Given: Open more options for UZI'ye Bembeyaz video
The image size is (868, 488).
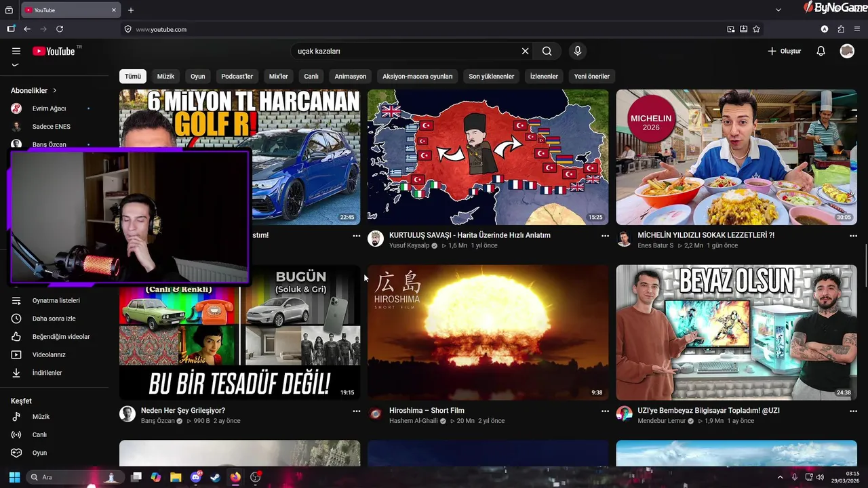Looking at the screenshot, I should (853, 411).
